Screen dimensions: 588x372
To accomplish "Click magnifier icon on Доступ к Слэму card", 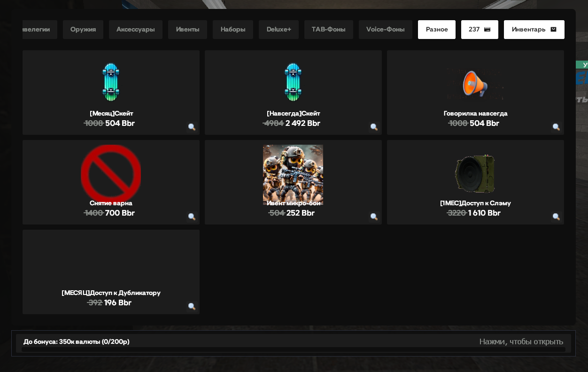I will click(x=556, y=217).
